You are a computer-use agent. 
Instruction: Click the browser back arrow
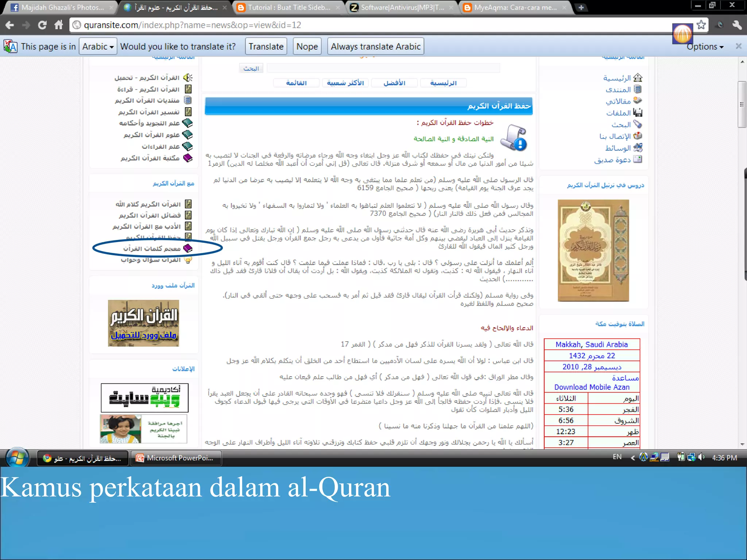click(x=10, y=25)
